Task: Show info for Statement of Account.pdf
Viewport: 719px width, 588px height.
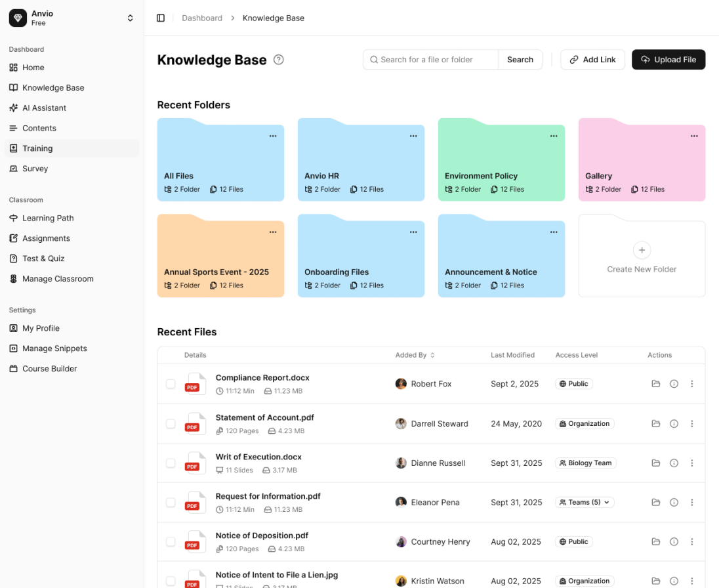Action: [x=674, y=424]
